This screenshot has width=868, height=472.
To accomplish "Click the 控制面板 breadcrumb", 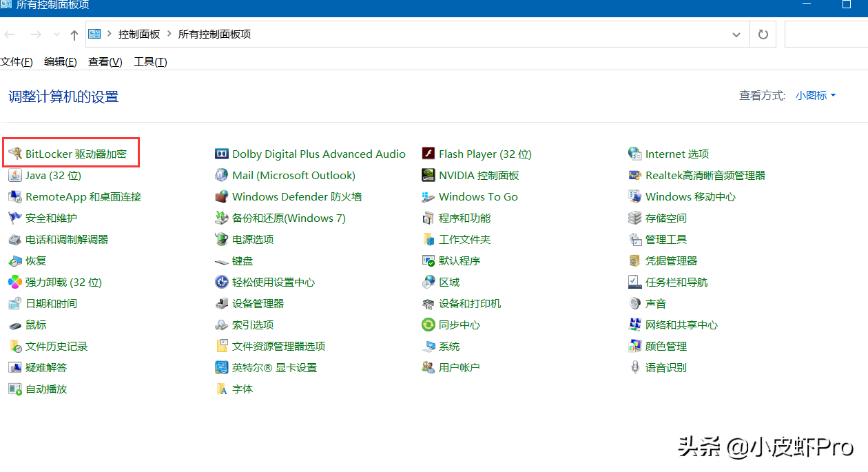I will pos(139,34).
